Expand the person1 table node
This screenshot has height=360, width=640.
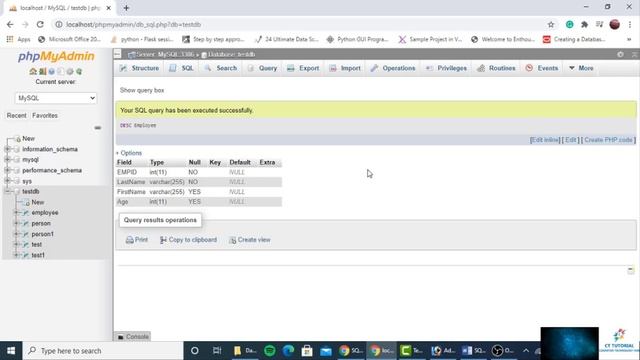(x=17, y=234)
